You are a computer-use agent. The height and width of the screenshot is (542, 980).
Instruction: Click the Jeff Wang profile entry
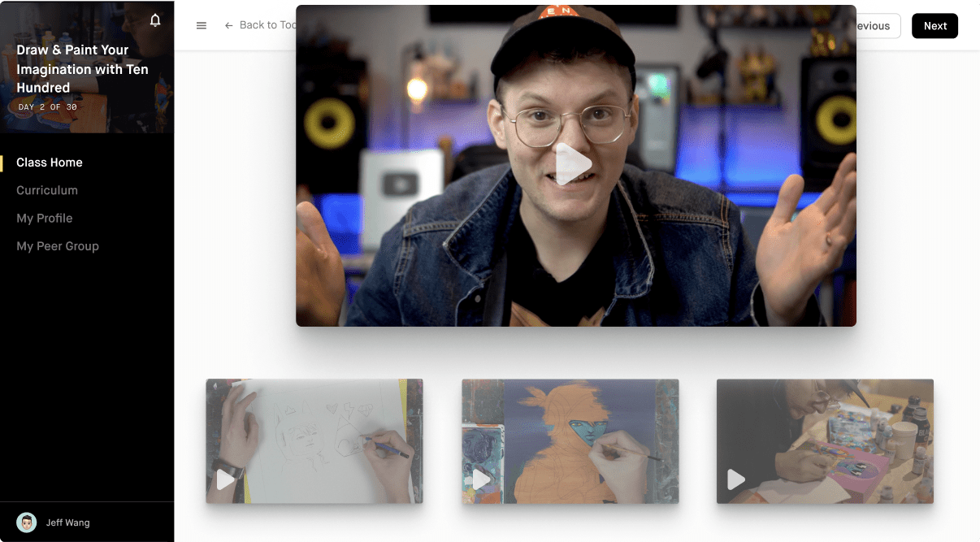coord(69,522)
